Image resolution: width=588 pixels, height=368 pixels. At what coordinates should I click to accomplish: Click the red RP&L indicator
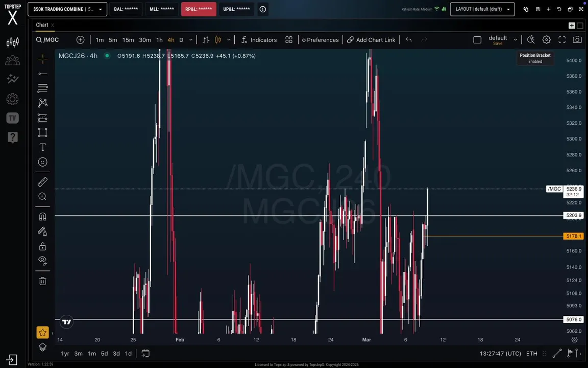[x=199, y=9]
